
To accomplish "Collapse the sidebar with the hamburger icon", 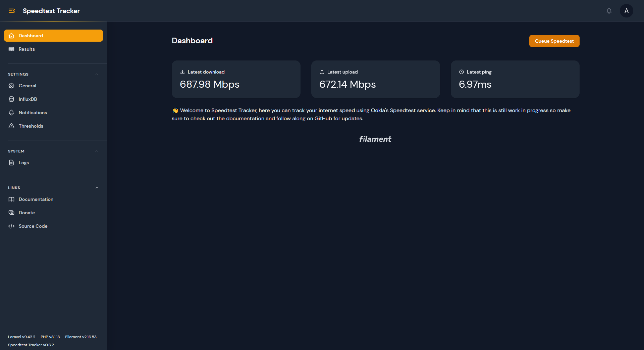I will pyautogui.click(x=12, y=11).
